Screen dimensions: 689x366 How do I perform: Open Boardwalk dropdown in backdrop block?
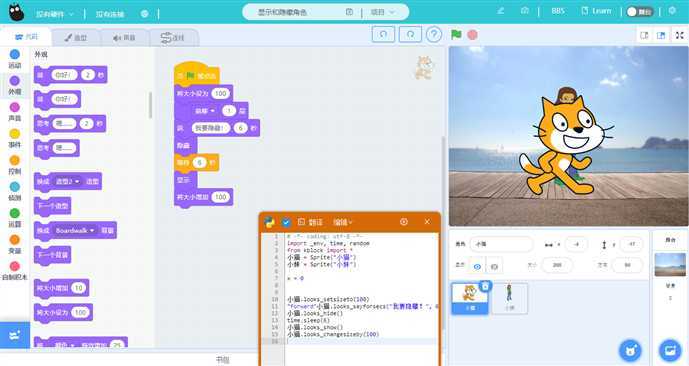click(75, 230)
